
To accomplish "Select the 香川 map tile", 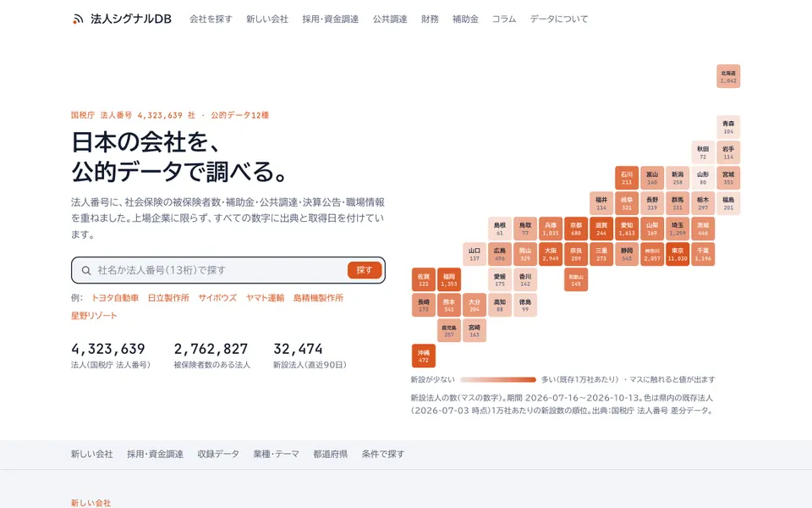I will (x=525, y=280).
